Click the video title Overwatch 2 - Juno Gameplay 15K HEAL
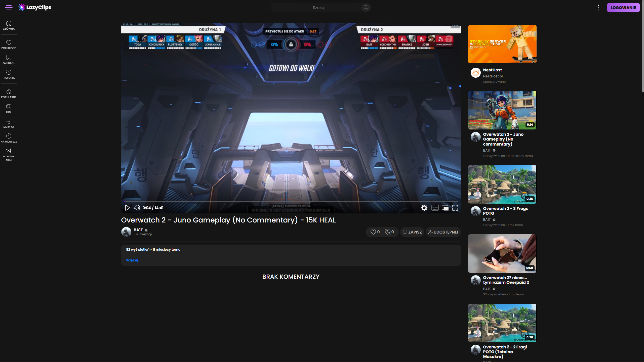 click(x=228, y=220)
